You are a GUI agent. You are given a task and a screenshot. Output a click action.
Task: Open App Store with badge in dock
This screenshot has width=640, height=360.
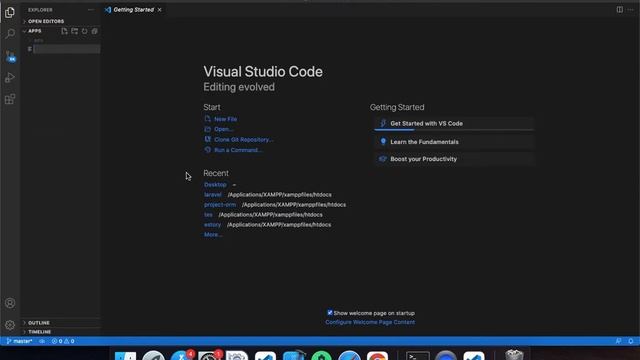coord(181,355)
